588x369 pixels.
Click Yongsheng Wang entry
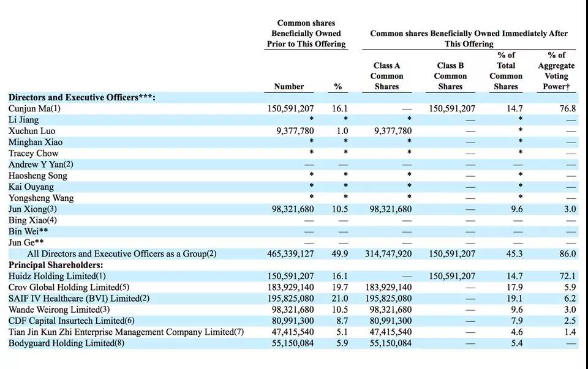coord(41,198)
